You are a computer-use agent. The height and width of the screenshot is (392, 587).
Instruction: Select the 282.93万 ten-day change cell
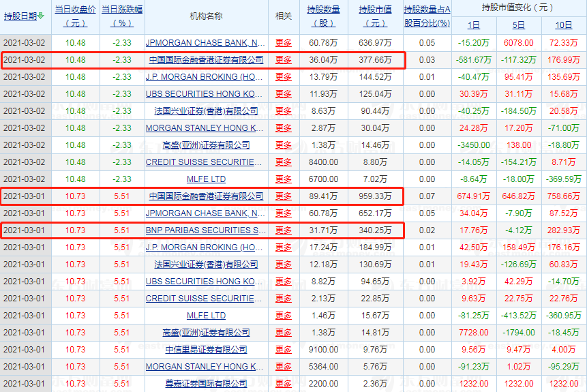[x=563, y=230]
